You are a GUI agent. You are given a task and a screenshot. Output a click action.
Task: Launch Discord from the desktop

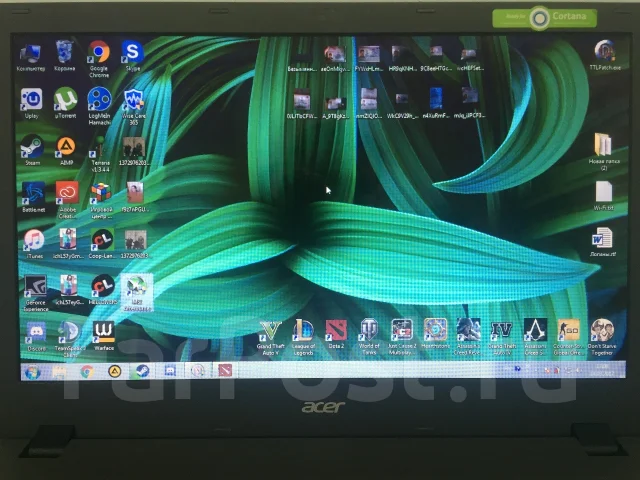[x=36, y=337]
